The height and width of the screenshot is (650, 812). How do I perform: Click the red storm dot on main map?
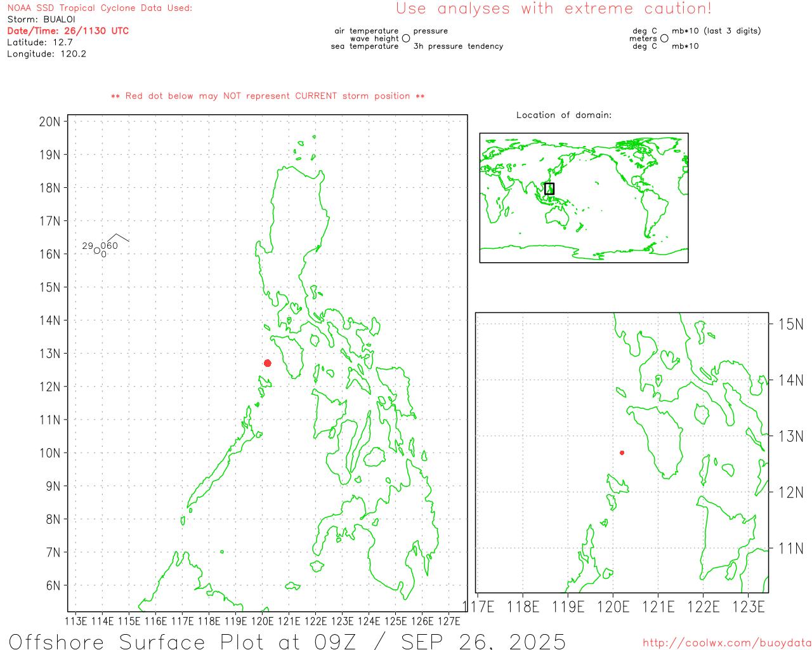268,363
